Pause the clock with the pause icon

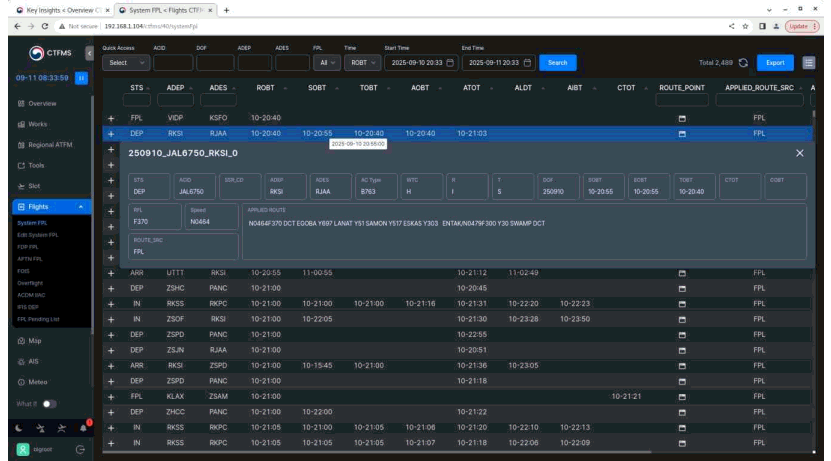pos(82,78)
